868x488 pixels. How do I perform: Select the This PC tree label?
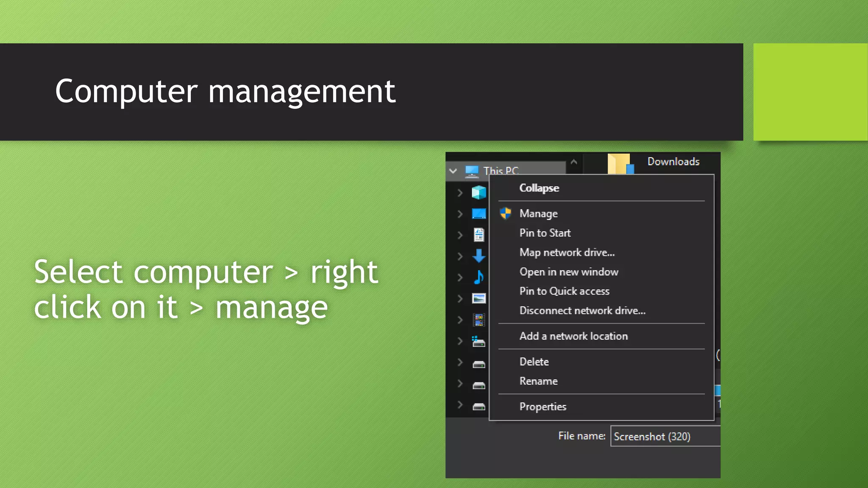(x=501, y=170)
